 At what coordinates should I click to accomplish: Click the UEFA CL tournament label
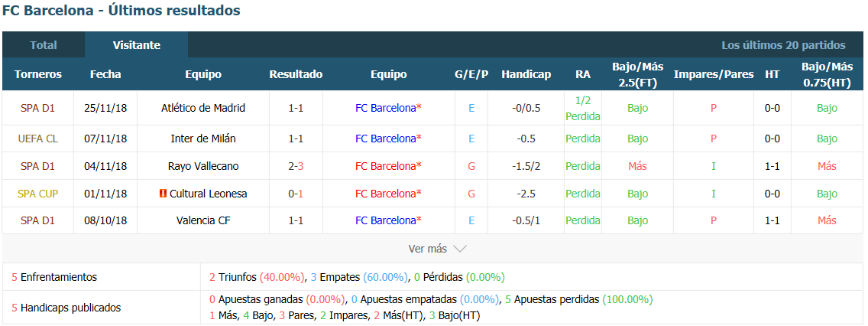coord(37,139)
